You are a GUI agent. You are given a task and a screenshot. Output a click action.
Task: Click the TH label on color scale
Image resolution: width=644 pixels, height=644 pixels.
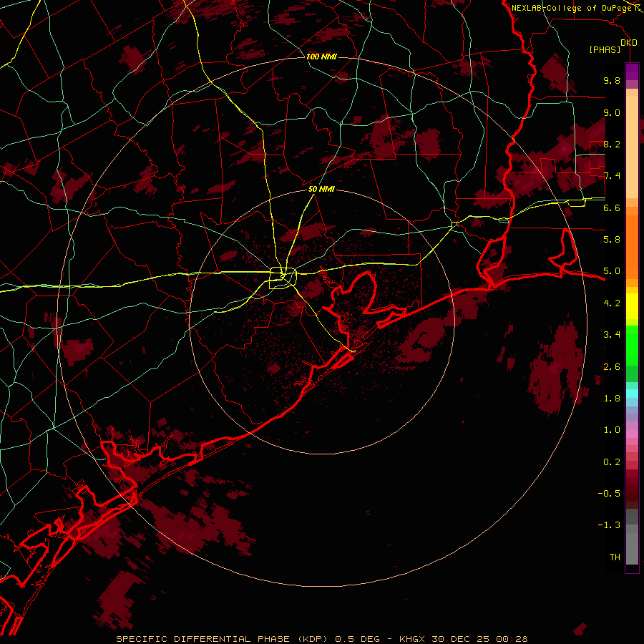(x=615, y=557)
